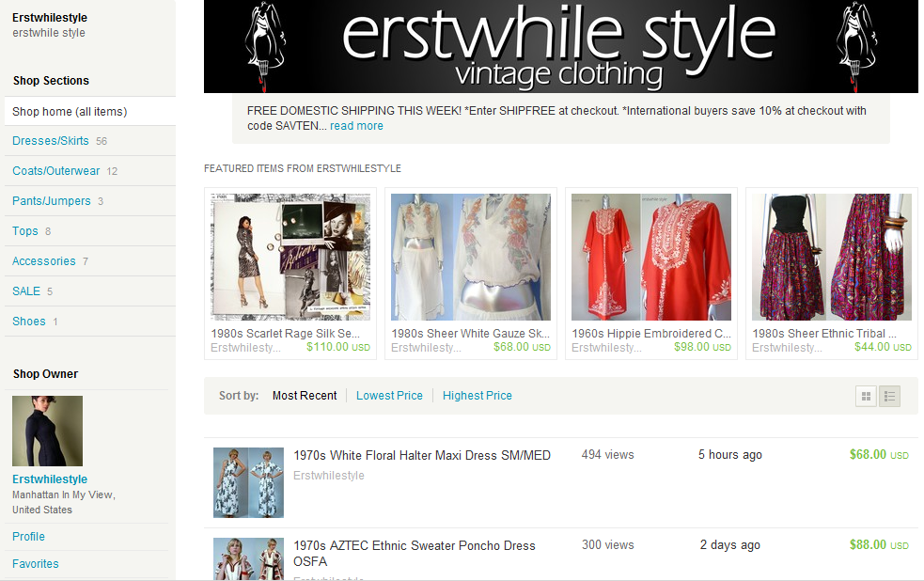Go to Shop home (all items)
The height and width of the screenshot is (581, 924).
tap(70, 112)
